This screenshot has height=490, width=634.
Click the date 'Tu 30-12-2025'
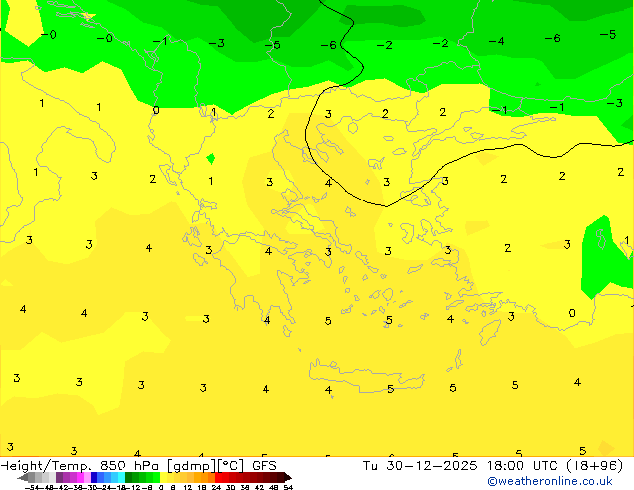pos(420,465)
